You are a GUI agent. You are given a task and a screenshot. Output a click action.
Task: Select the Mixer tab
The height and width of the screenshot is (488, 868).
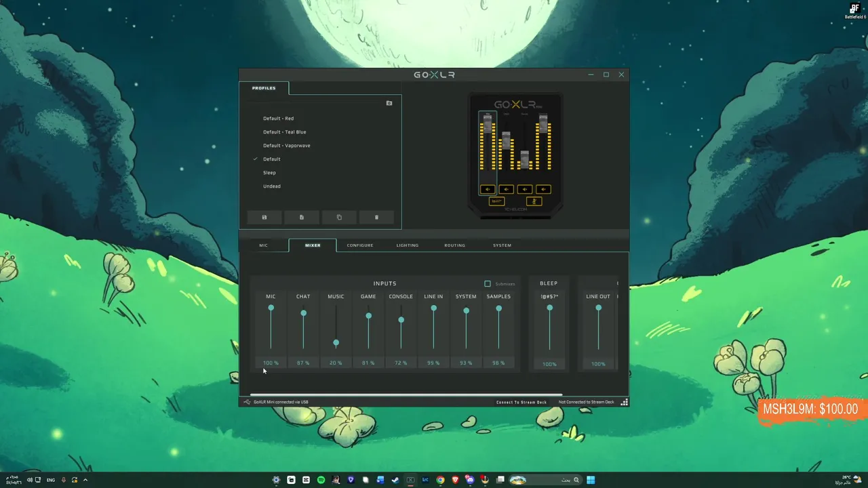click(x=313, y=245)
